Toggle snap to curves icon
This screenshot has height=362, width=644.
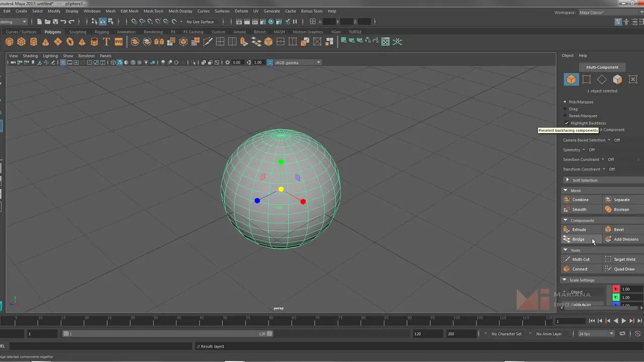142,22
